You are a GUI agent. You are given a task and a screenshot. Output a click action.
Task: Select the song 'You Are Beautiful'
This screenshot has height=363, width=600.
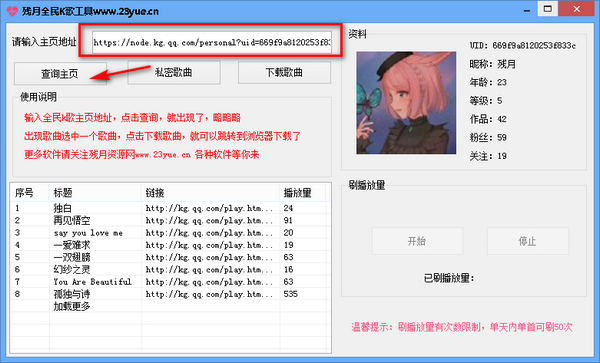click(170, 282)
